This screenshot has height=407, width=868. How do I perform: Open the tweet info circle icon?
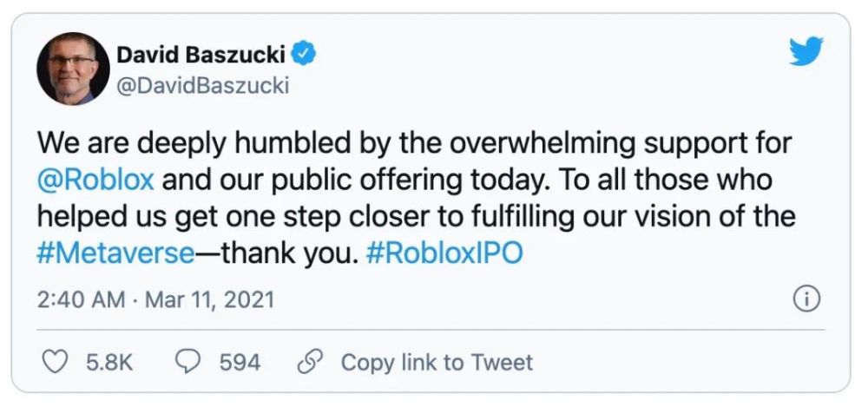[x=807, y=300]
